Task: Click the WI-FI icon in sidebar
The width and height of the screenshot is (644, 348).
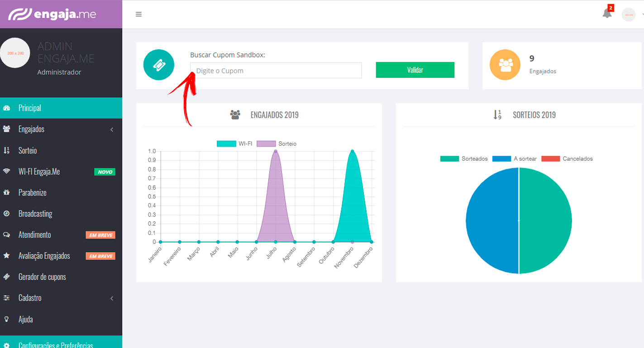Action: point(6,172)
